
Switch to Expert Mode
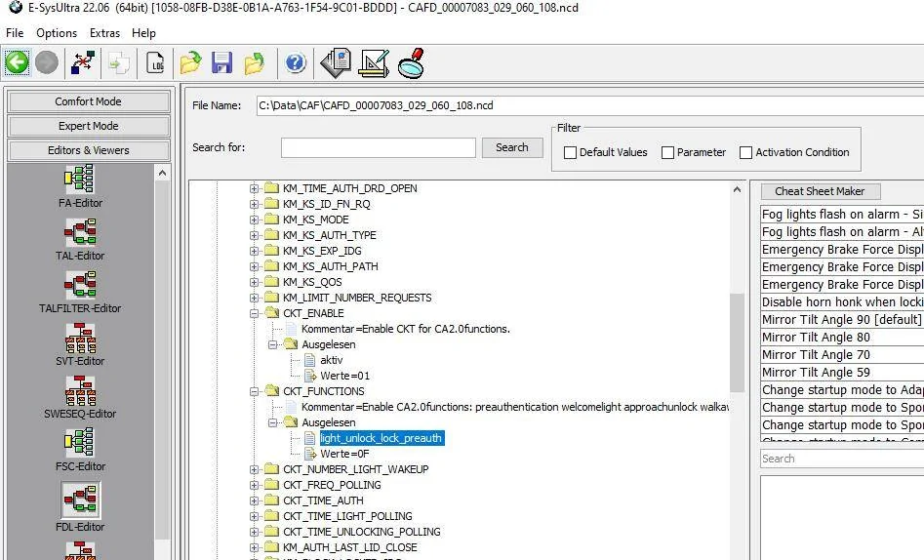tap(89, 126)
